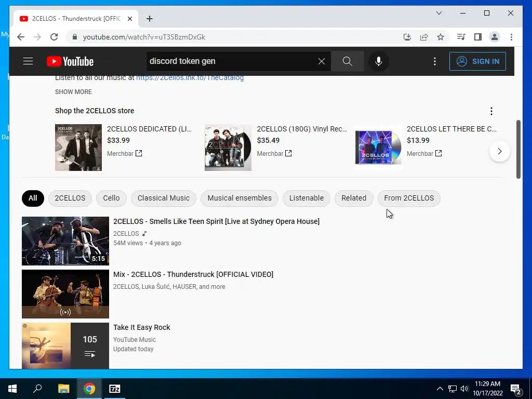Screen dimensions: 532x399
Task: Select the Classical Music chip
Action: (164, 198)
